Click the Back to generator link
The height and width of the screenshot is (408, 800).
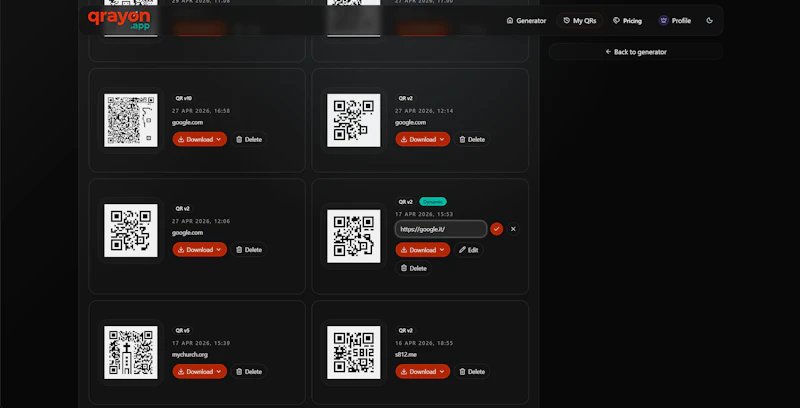[636, 52]
